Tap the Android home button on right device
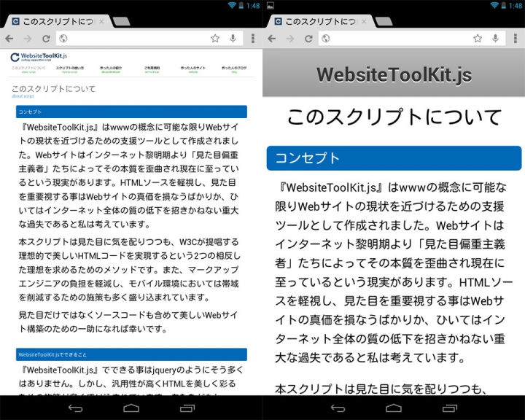The width and height of the screenshot is (525, 420). pyautogui.click(x=394, y=408)
